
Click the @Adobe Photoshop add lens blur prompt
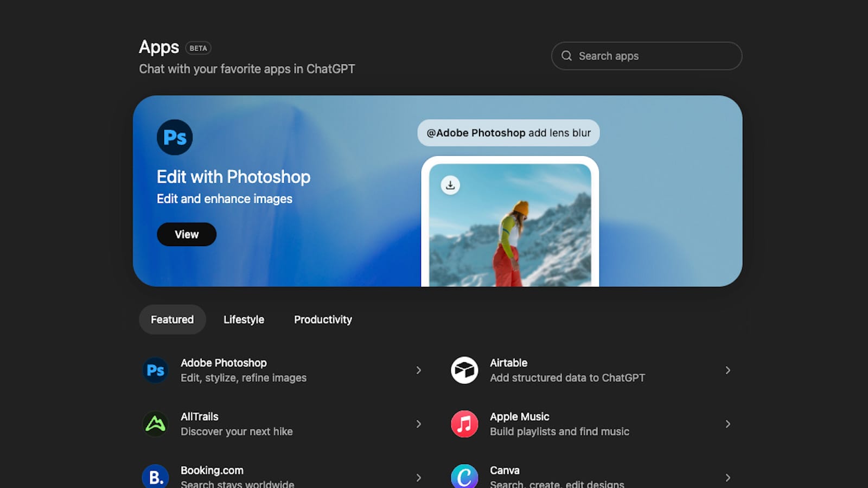508,132
